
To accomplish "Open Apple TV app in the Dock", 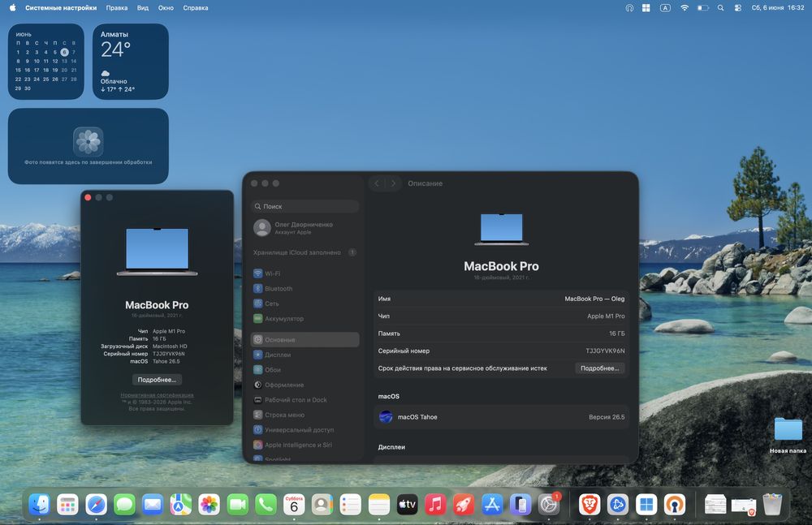I will [407, 504].
